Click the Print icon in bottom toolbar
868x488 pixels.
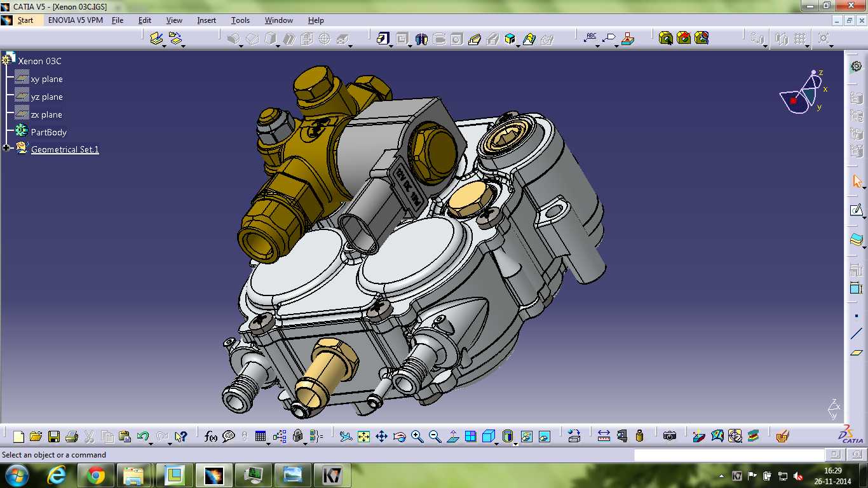[x=72, y=437]
